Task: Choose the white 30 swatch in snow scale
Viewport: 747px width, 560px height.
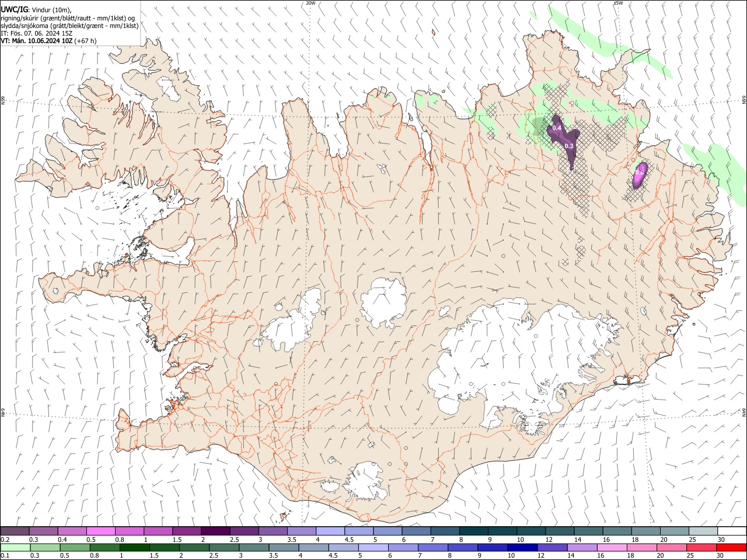Action: tap(732, 531)
